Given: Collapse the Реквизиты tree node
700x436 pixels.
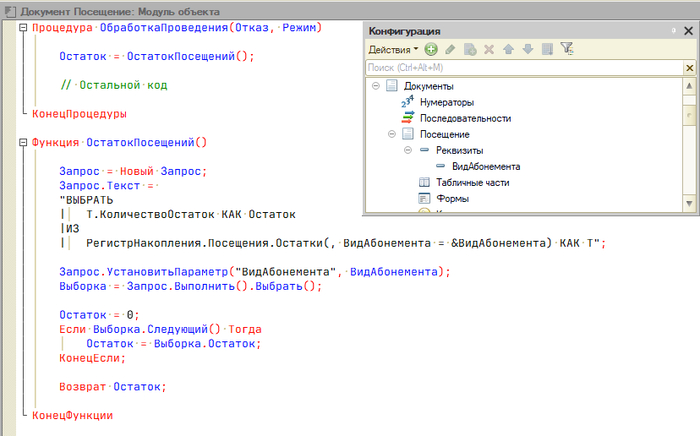Looking at the screenshot, I should (x=408, y=150).
